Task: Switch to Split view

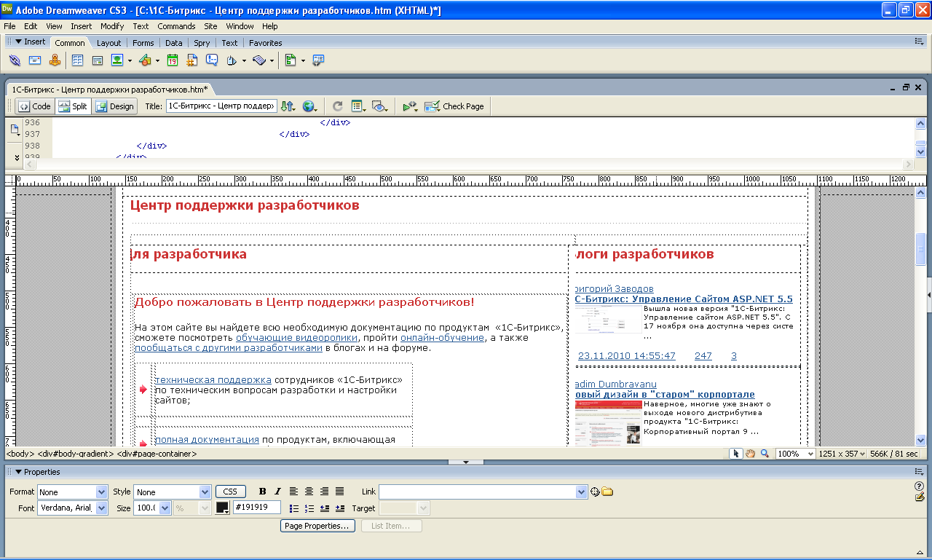Action: (72, 106)
